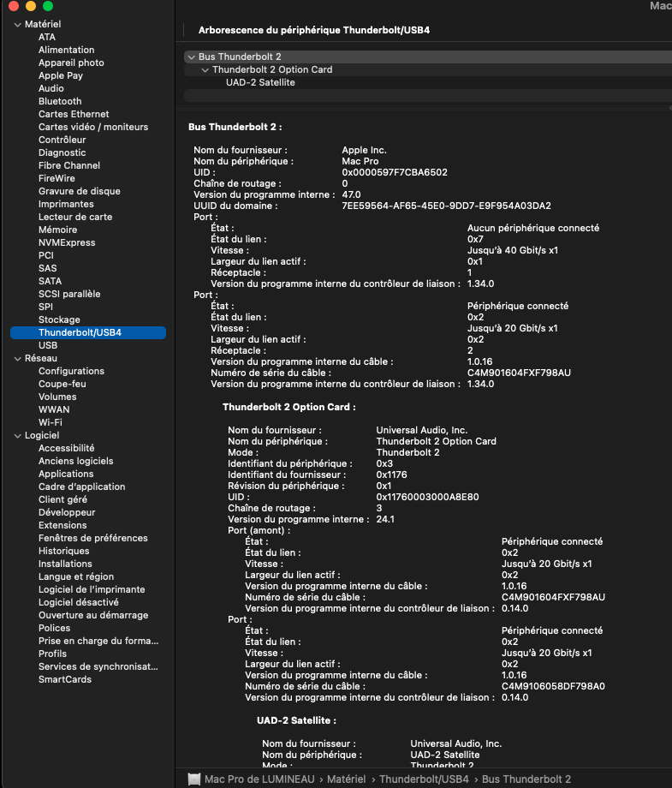Screen dimensions: 672x788
Task: Open Apple Pay in the sidebar
Action: click(x=61, y=75)
